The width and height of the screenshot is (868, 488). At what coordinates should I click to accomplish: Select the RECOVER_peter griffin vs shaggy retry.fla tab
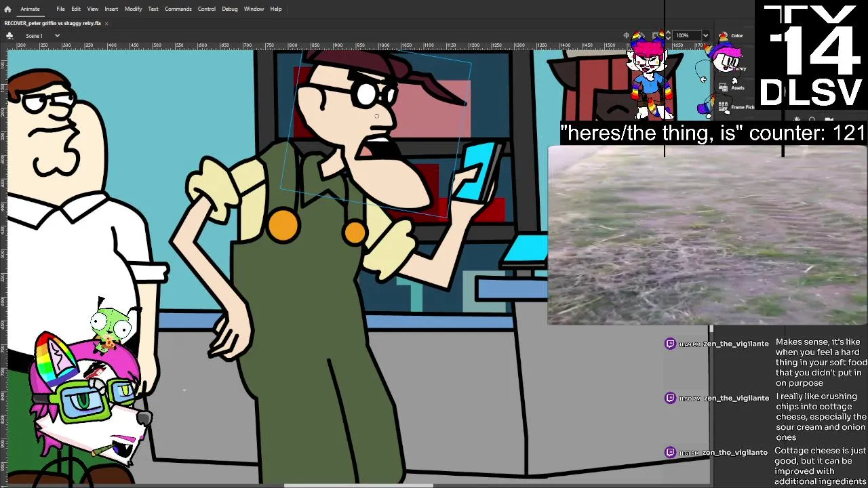[53, 23]
